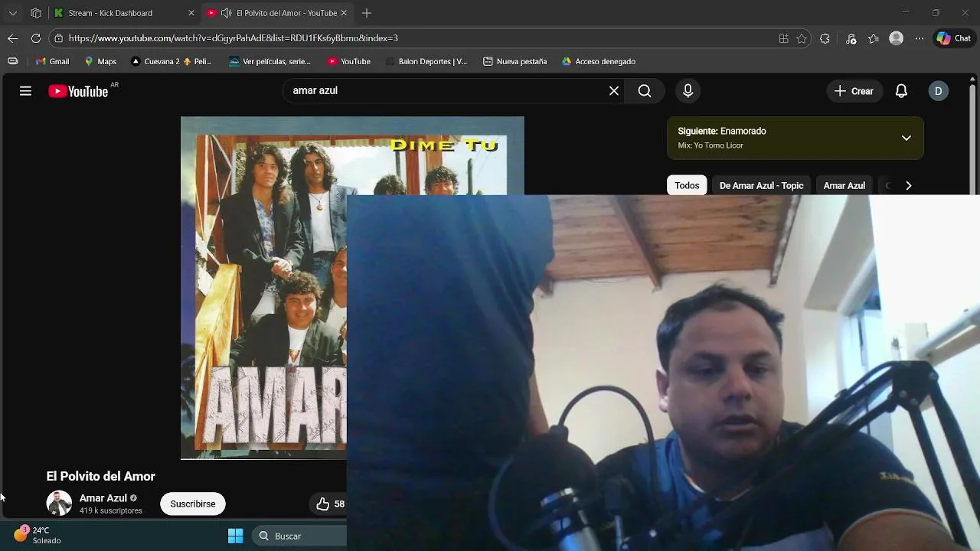Open the Amar Azul channel name link
Screen dimensions: 980x551
[103, 497]
